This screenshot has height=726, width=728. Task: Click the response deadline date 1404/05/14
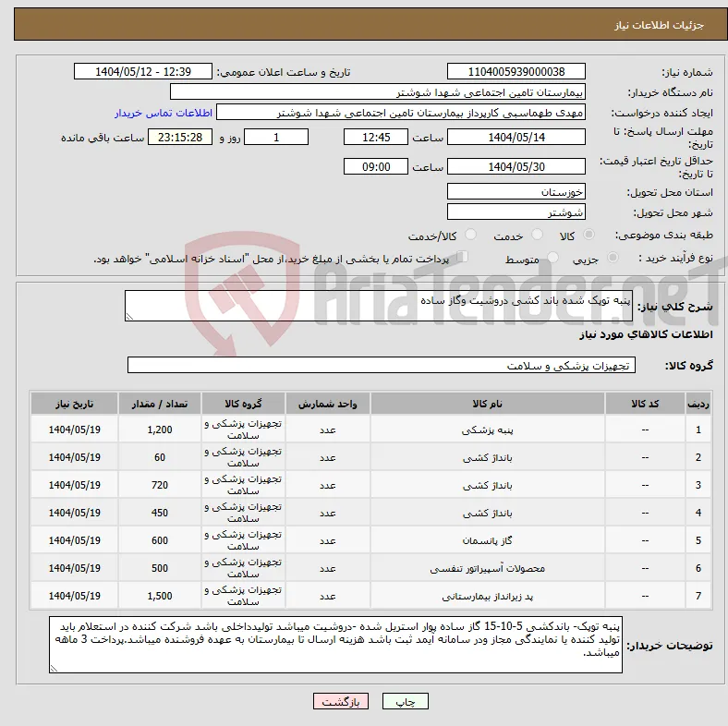coord(516,137)
